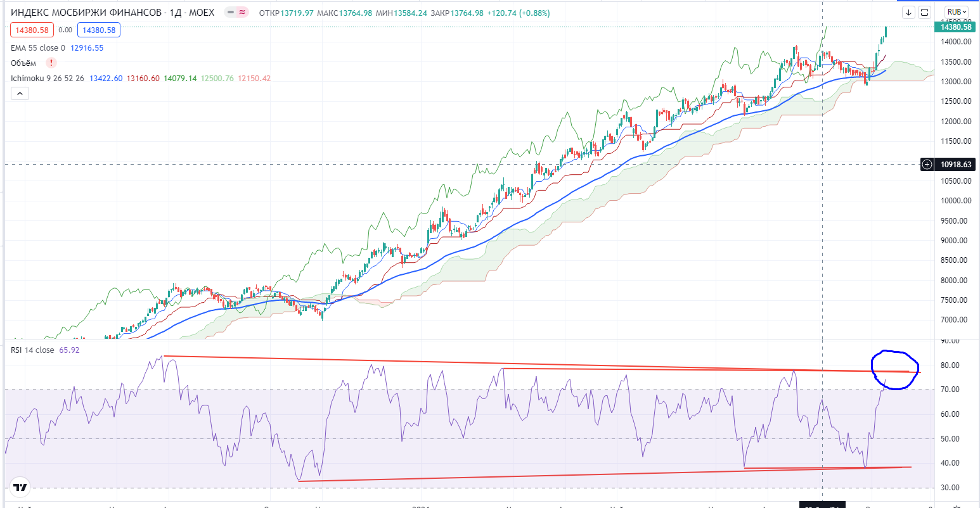Click the Объём volume indicator label
Screen dimensions: 980x508
click(x=23, y=63)
